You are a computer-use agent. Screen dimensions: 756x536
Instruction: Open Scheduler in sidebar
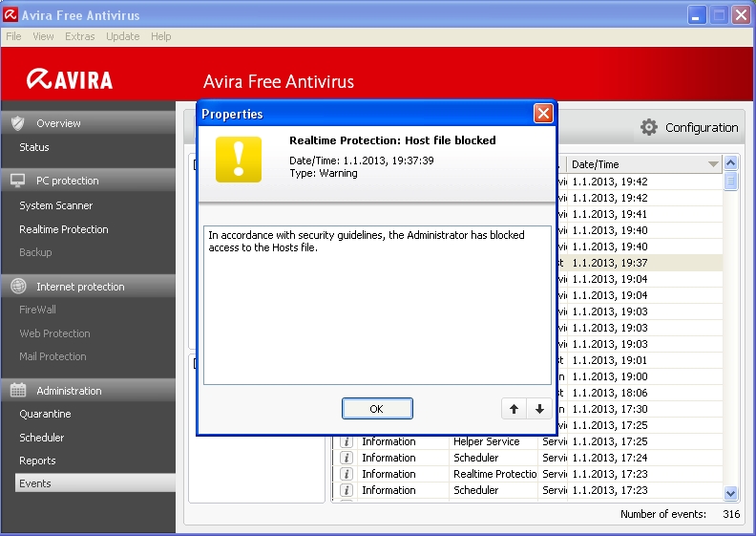click(41, 438)
